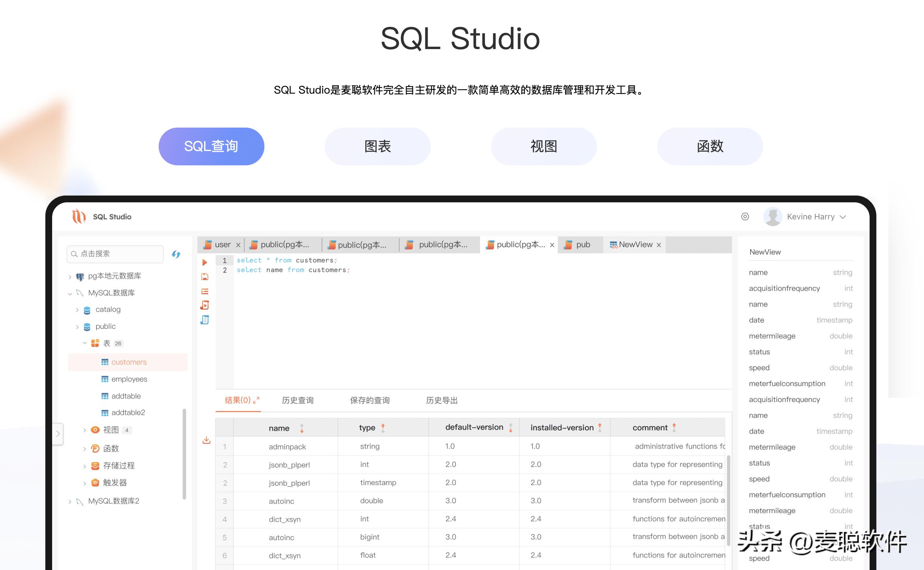This screenshot has height=570, width=924.
Task: Open the blue script log icon
Action: tap(205, 319)
